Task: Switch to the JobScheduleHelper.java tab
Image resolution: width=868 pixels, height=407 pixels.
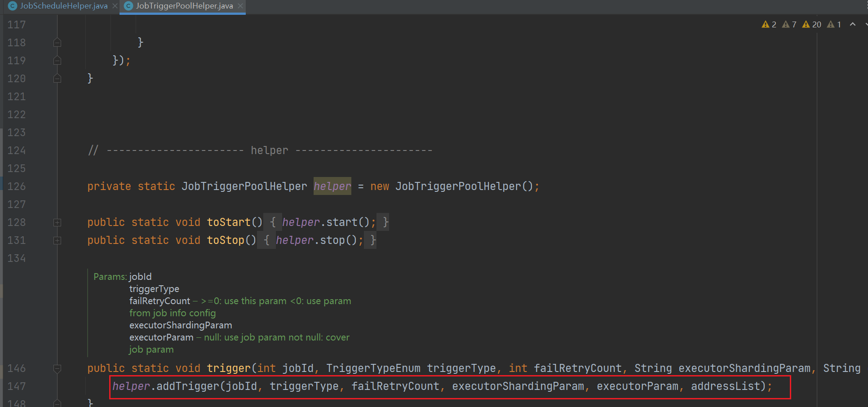Action: pyautogui.click(x=63, y=6)
